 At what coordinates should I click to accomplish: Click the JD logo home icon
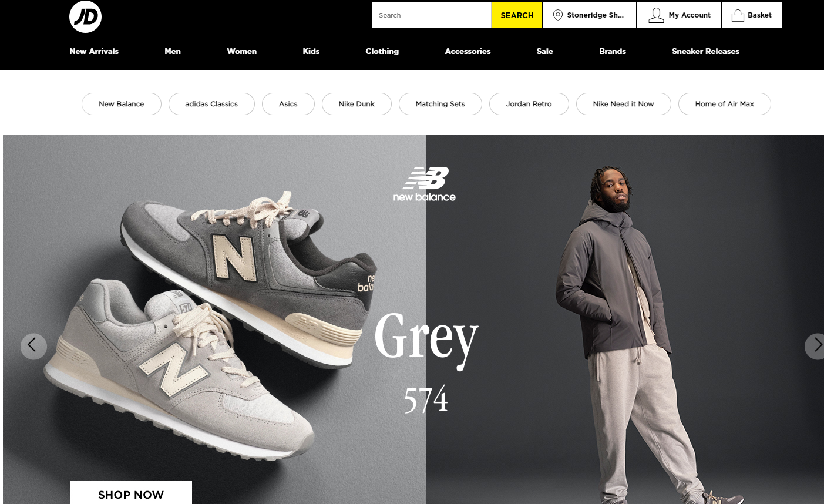click(x=86, y=16)
